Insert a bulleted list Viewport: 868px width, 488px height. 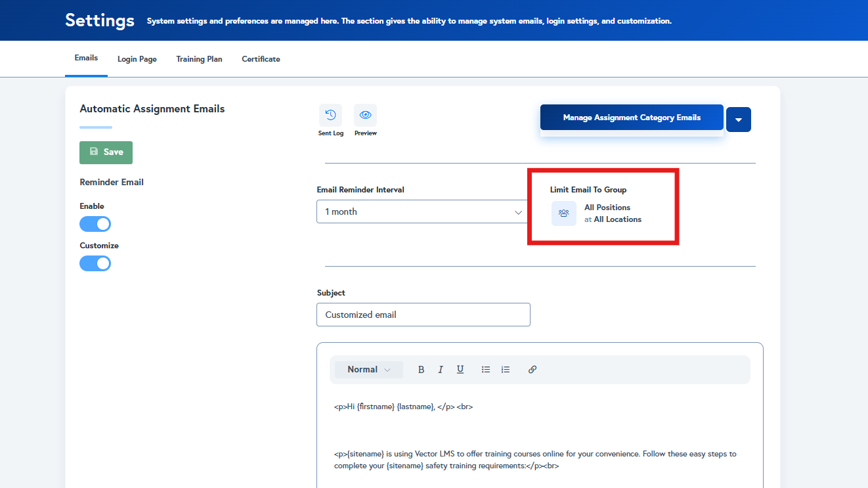[486, 370]
